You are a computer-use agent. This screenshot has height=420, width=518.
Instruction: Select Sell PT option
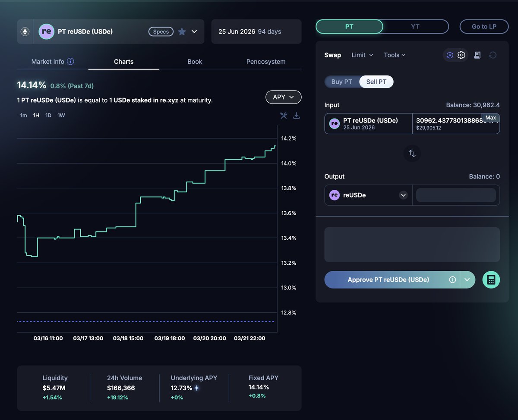point(376,82)
